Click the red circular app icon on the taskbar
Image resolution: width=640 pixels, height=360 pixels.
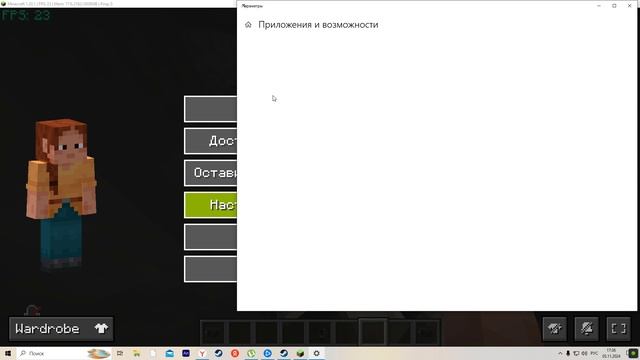click(235, 353)
